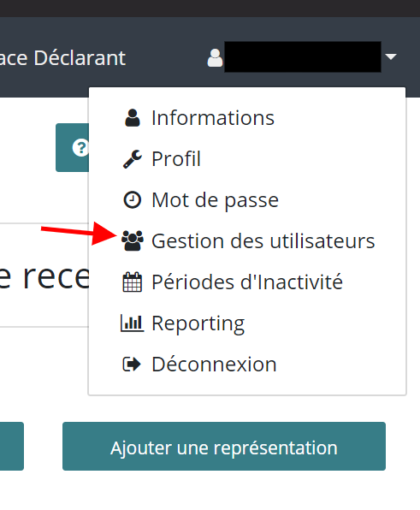Click the person icon beside Informations

[x=133, y=118]
